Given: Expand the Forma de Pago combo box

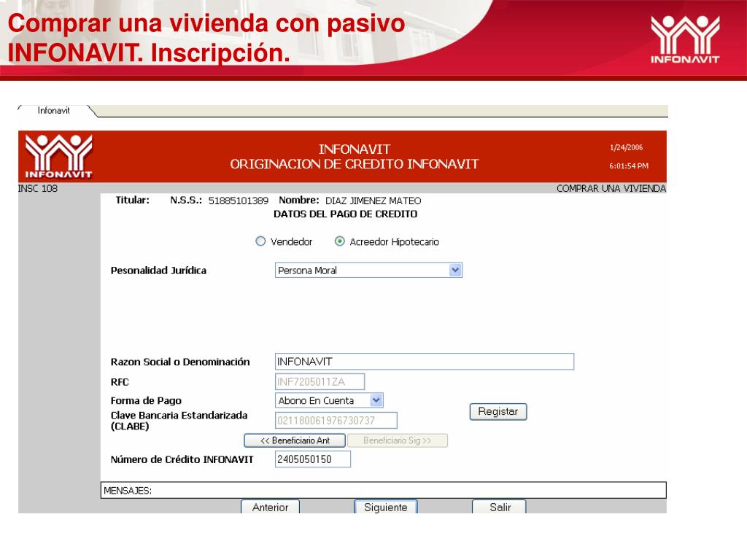Looking at the screenshot, I should point(376,400).
